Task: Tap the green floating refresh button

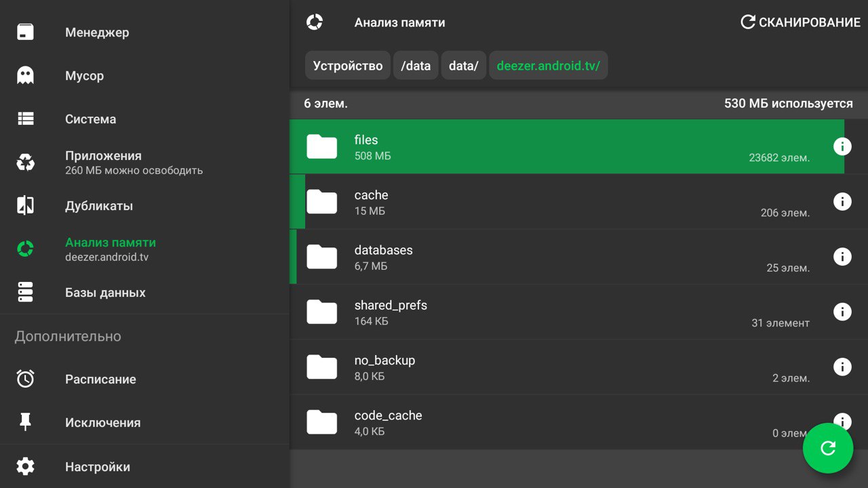Action: pyautogui.click(x=828, y=448)
